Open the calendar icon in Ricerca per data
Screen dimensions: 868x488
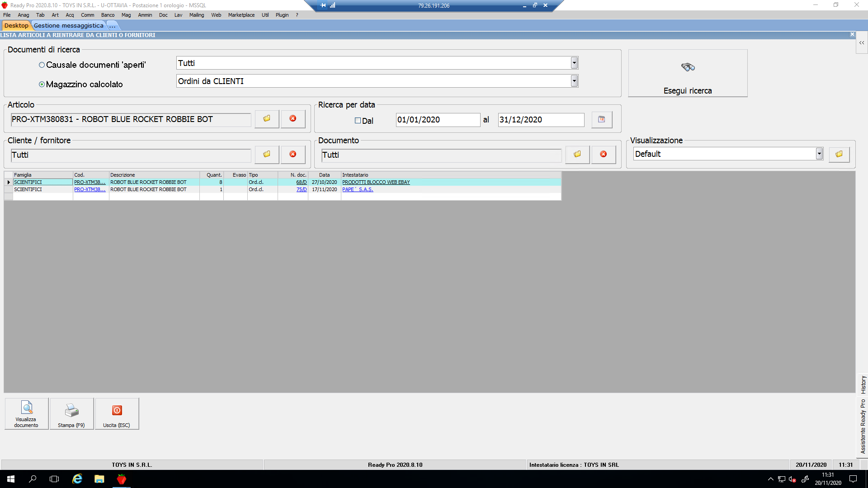pos(602,120)
